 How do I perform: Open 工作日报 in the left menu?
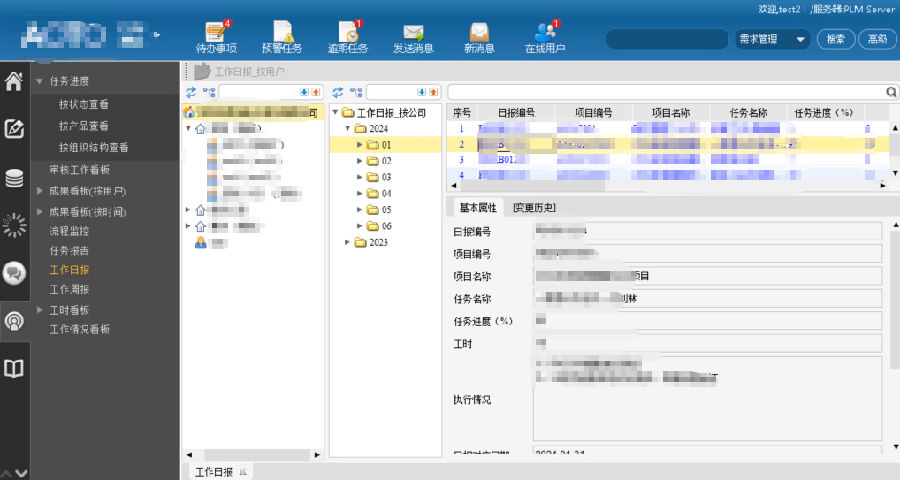click(x=69, y=270)
